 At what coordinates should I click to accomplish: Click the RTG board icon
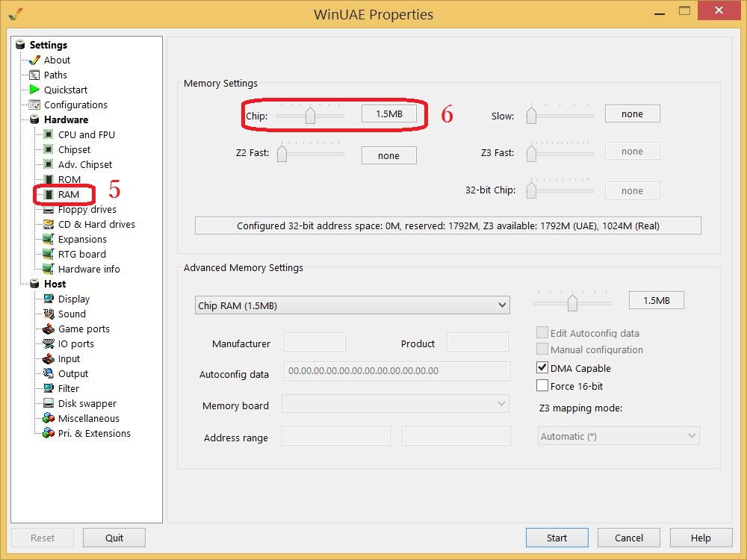(x=48, y=255)
